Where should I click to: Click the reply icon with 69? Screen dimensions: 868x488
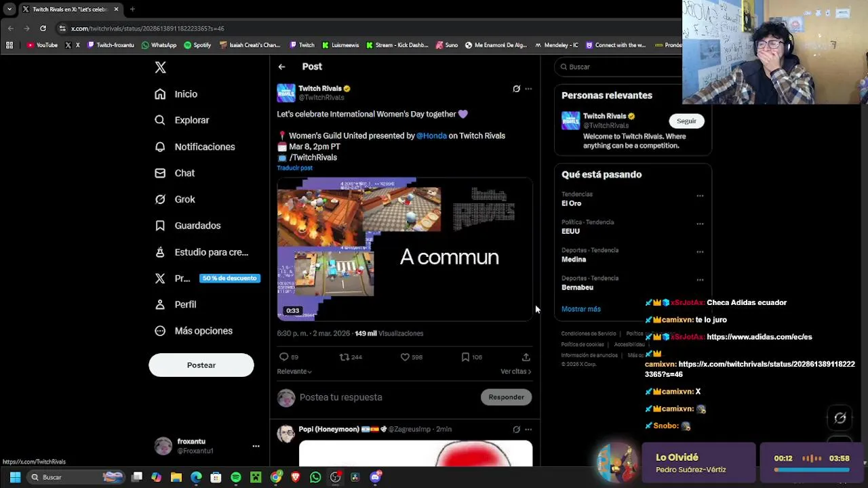284,357
